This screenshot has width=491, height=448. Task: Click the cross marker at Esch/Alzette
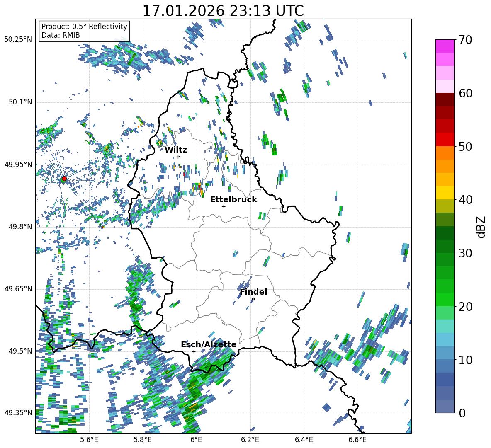tap(194, 351)
